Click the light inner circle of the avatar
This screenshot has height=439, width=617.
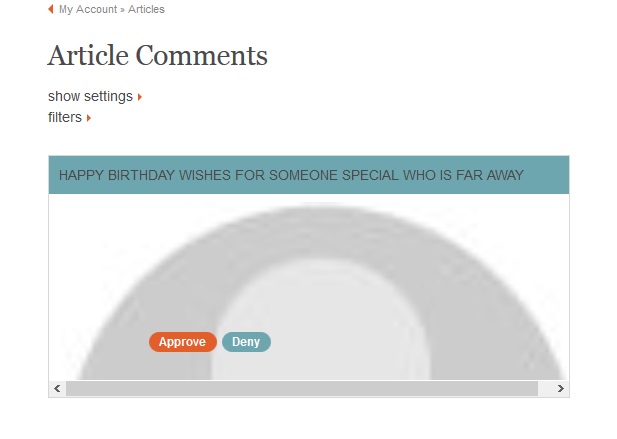[321, 323]
